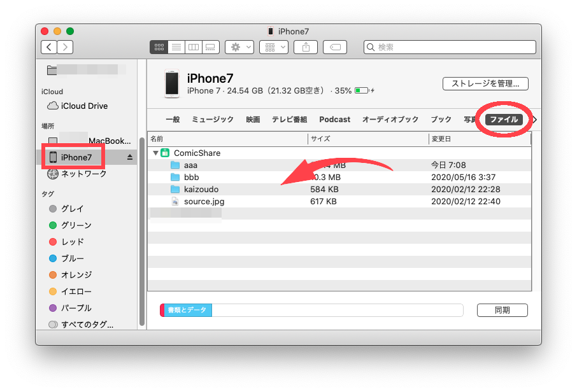Go forward with the right chevron button
The image size is (577, 392).
point(65,47)
